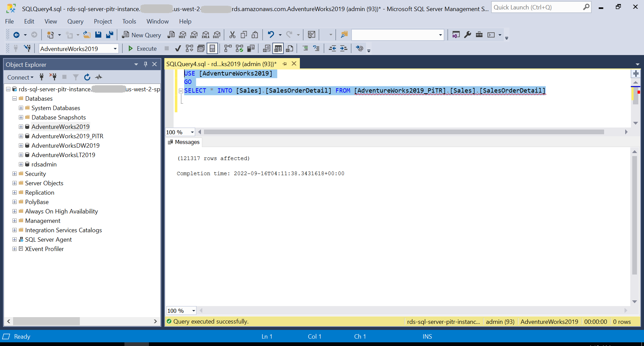The image size is (644, 346).
Task: Expand the Security folder node
Action: 14,174
